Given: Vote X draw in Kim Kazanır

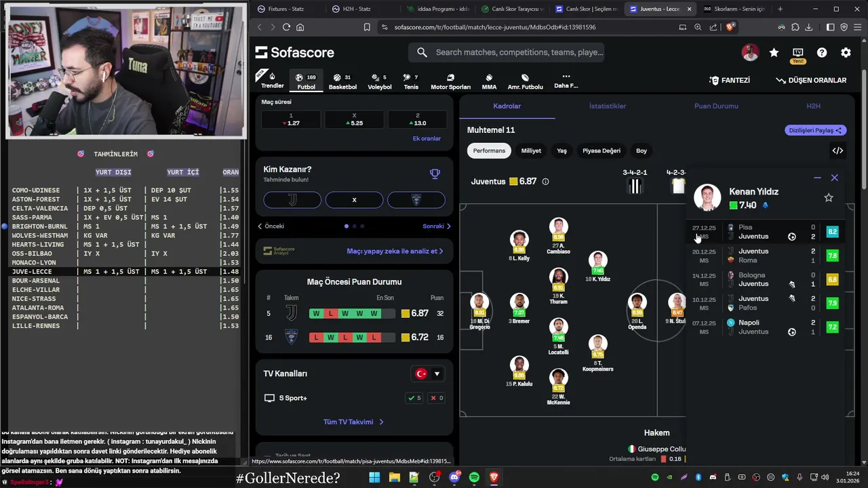Looking at the screenshot, I should coord(354,199).
